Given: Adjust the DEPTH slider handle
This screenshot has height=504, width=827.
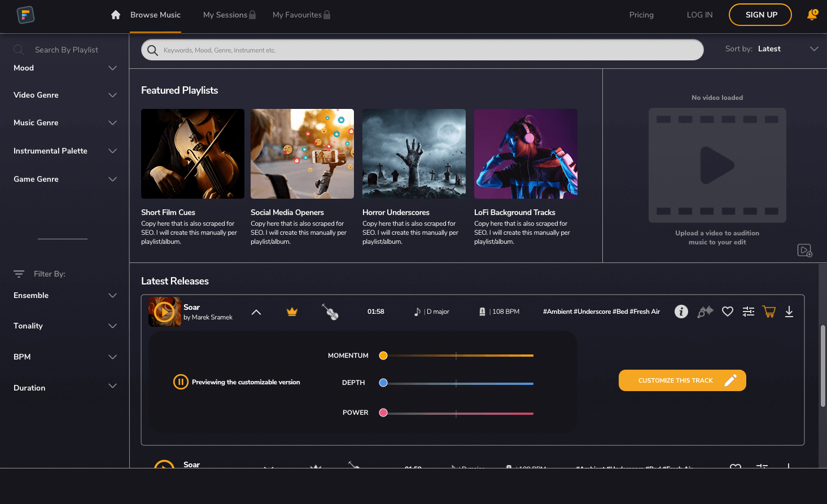Looking at the screenshot, I should coord(383,383).
